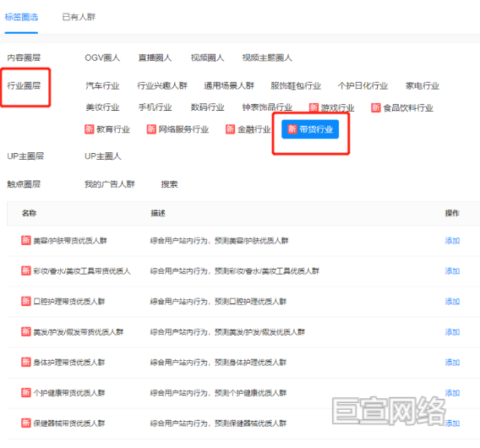Select 视频主题圈人 option

pyautogui.click(x=267, y=57)
